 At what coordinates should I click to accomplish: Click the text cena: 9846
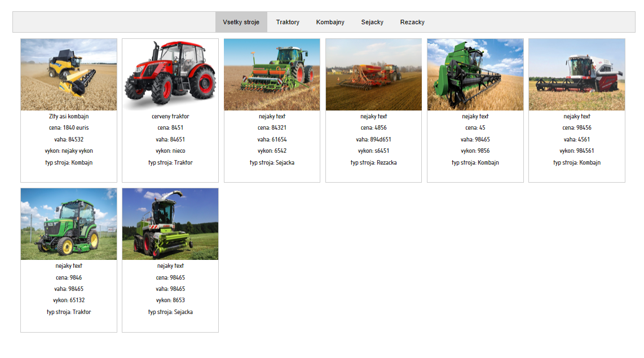pos(69,277)
